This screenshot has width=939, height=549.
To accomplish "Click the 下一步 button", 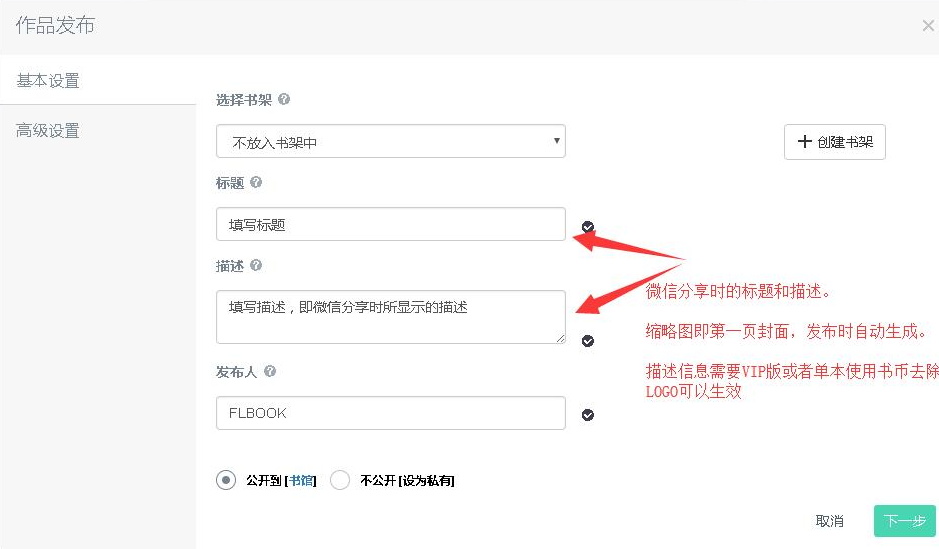I will tap(904, 521).
